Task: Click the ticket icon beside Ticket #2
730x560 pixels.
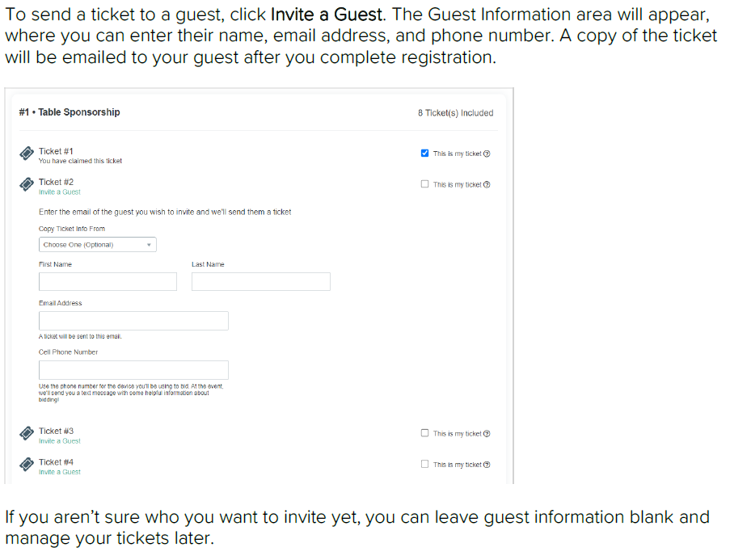Action: [27, 185]
